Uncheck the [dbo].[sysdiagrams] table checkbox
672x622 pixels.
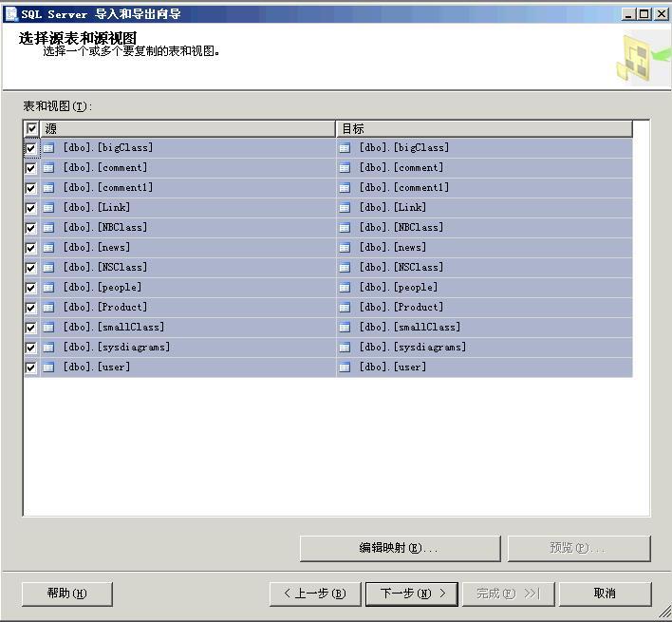click(31, 348)
